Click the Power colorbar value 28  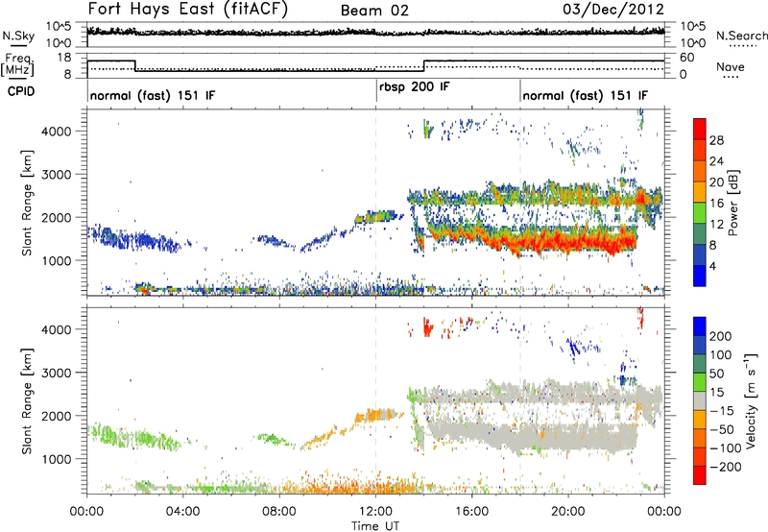point(716,140)
